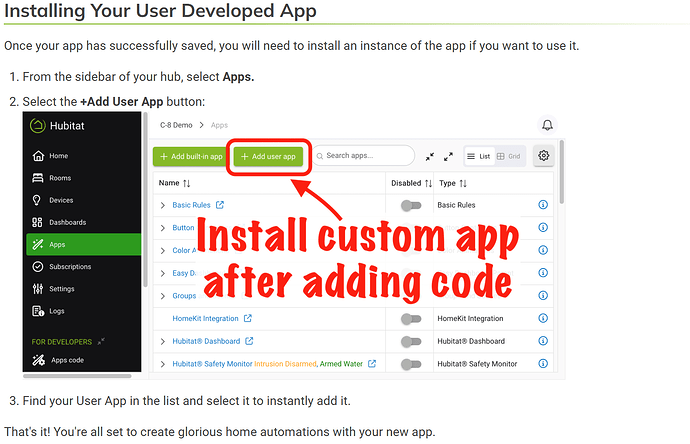The width and height of the screenshot is (690, 444).
Task: Click info icon in Easy Dashboard row
Action: [543, 272]
